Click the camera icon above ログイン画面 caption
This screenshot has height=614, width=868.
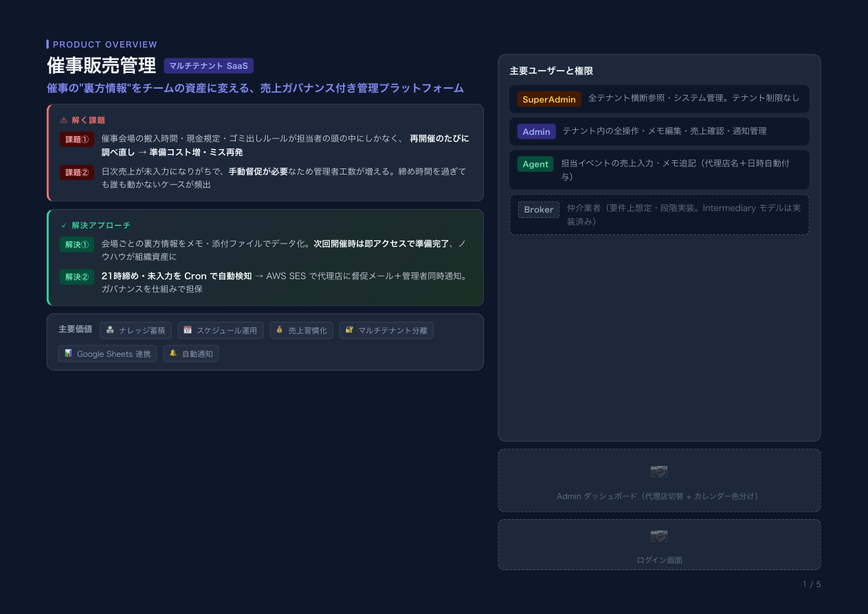(x=658, y=535)
